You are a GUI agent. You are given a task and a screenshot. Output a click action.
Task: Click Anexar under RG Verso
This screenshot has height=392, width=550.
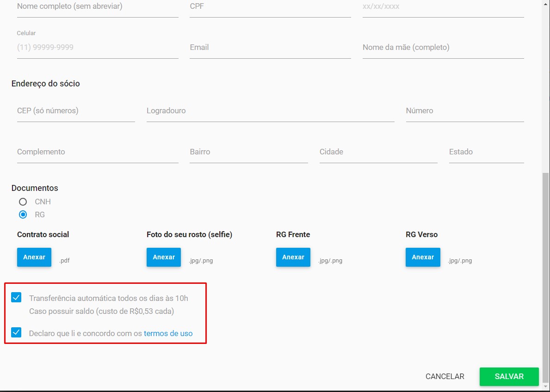click(x=423, y=257)
